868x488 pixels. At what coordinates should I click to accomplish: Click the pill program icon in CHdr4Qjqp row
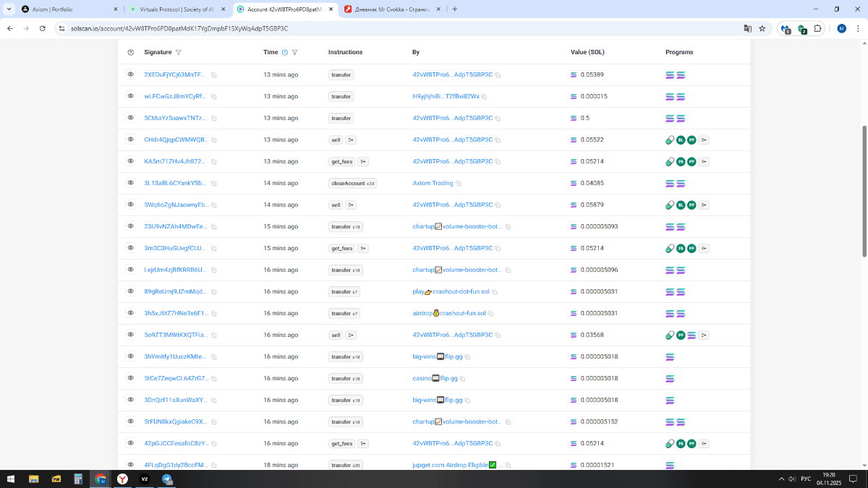click(x=670, y=140)
